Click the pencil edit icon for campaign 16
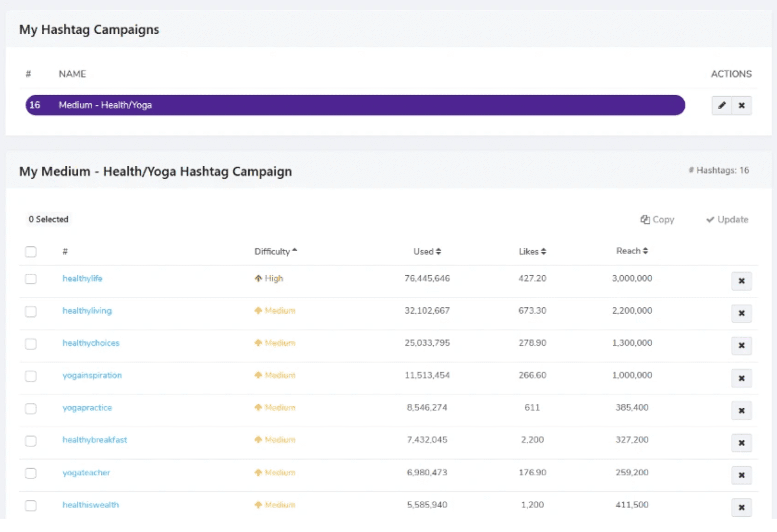The image size is (777, 532). click(722, 105)
